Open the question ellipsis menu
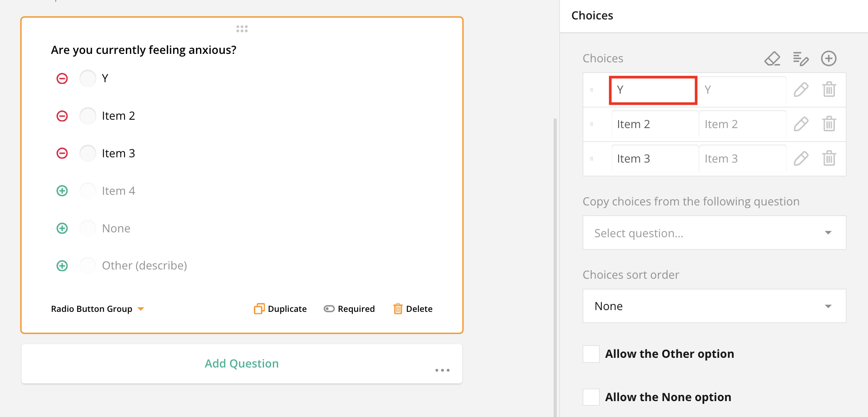Viewport: 868px width, 417px height. tap(442, 370)
